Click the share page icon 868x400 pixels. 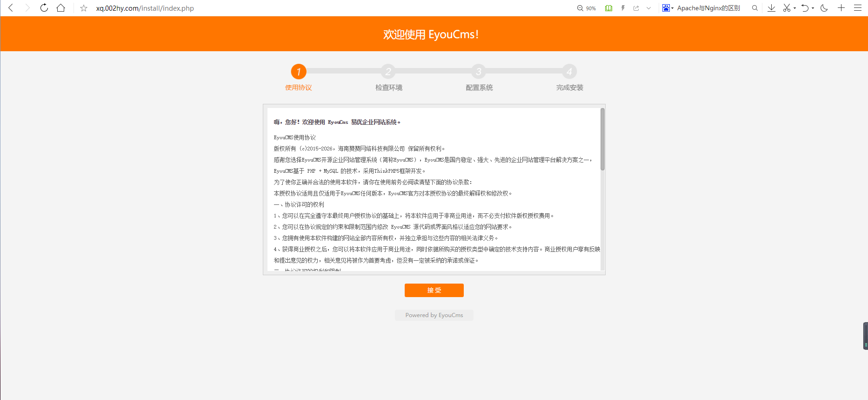tap(636, 8)
